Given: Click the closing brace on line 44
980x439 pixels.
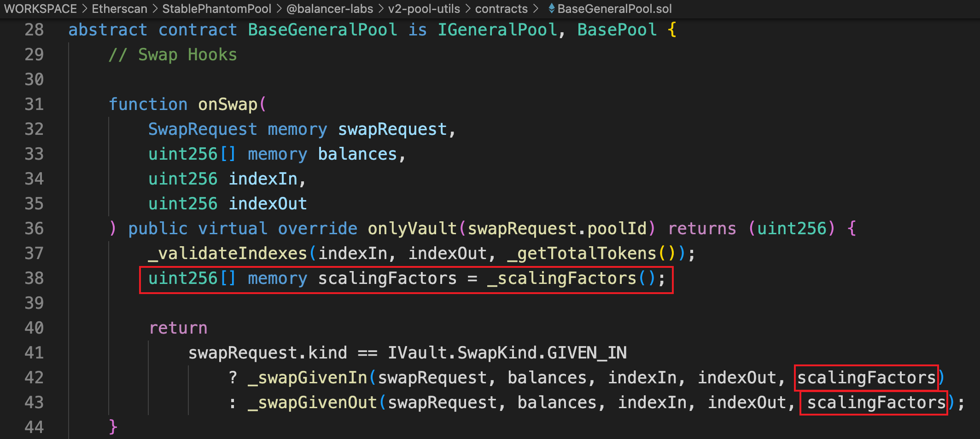Looking at the screenshot, I should [113, 427].
